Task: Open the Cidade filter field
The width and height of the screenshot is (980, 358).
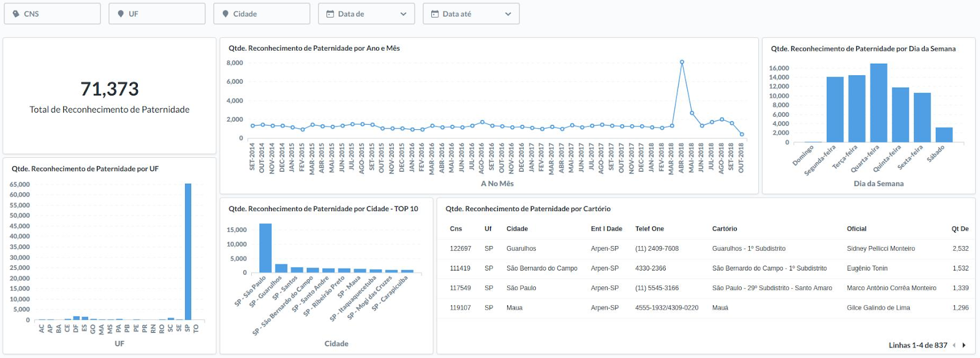Action: click(x=262, y=14)
